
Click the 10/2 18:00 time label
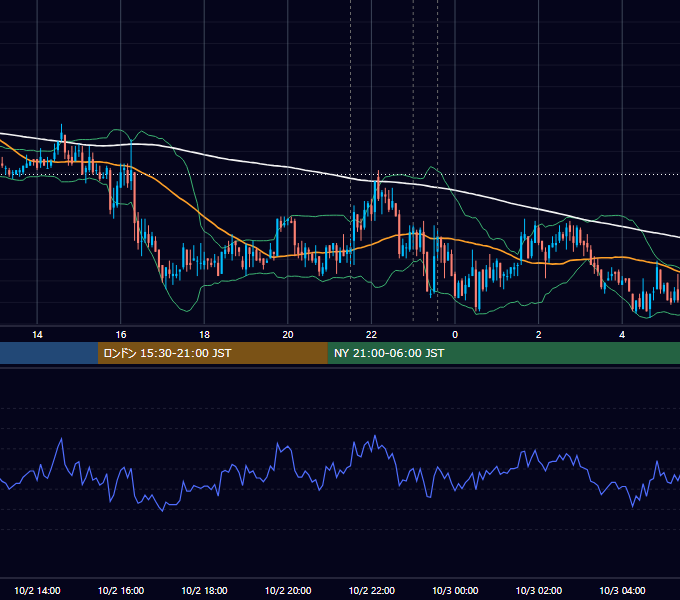[204, 590]
